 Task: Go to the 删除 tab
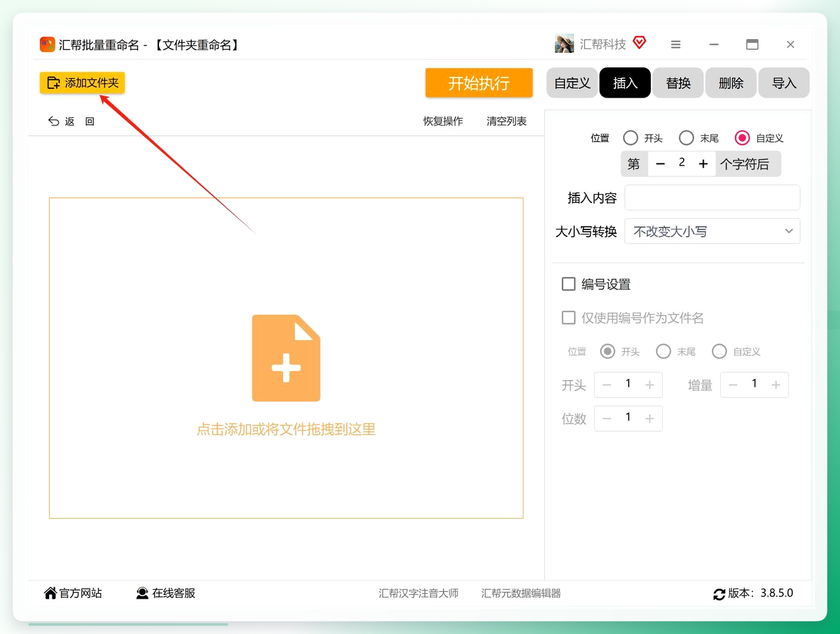point(731,83)
